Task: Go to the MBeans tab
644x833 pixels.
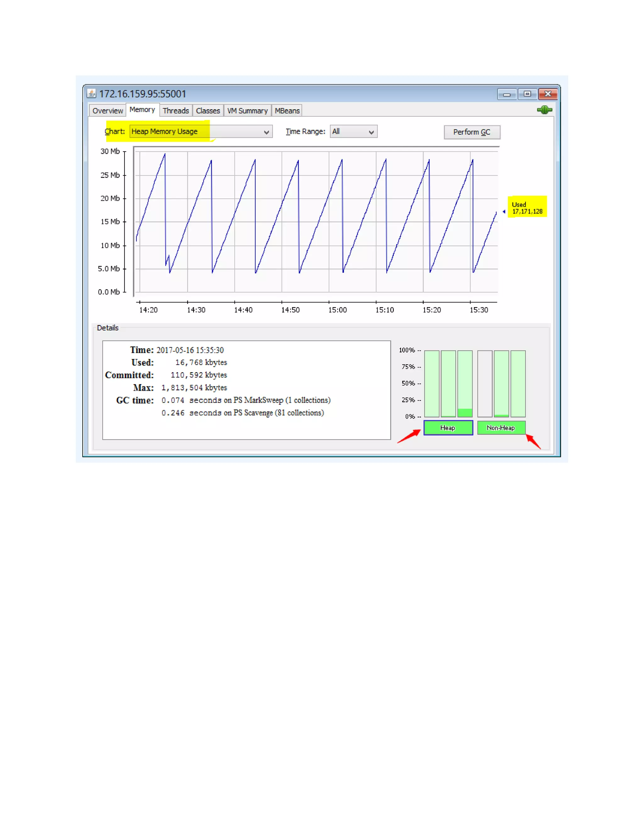Action: point(287,111)
